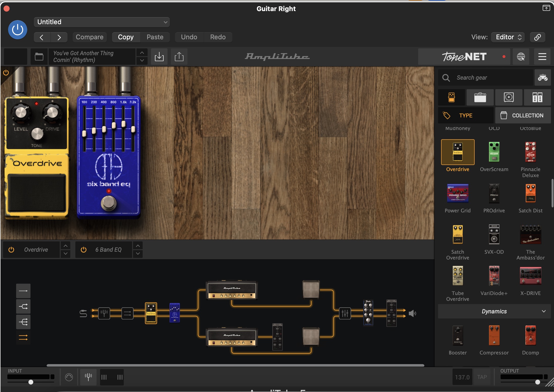
Task: Click the Undo button
Action: point(189,37)
